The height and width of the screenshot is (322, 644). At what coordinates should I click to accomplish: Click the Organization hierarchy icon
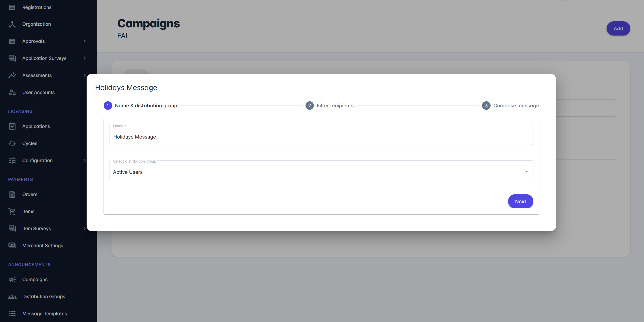coord(12,24)
